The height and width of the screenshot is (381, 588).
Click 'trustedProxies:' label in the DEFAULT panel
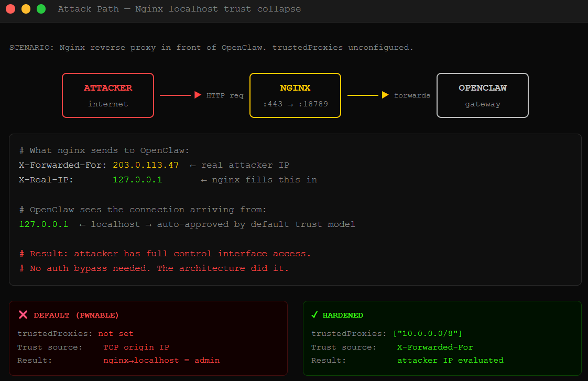[x=55, y=333]
